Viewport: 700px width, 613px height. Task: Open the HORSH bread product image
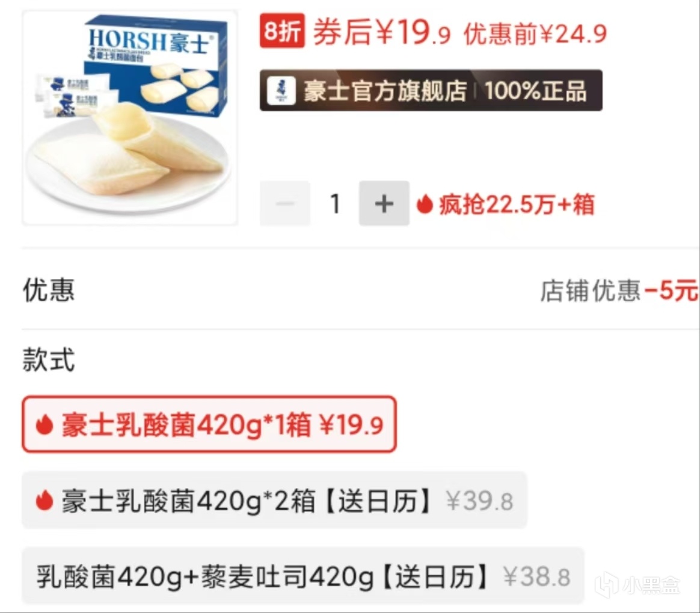129,118
